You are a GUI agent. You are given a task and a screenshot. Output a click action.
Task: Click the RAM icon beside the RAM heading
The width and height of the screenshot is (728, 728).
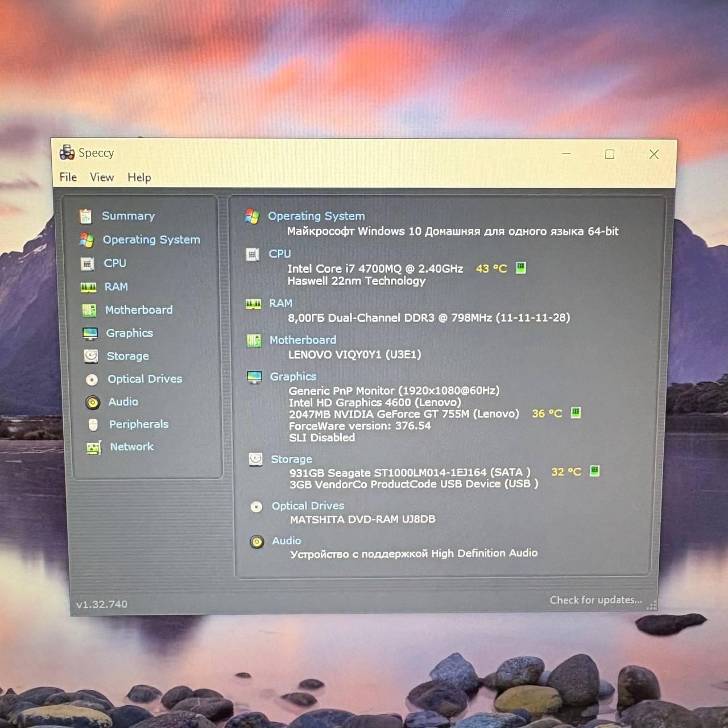tap(253, 304)
